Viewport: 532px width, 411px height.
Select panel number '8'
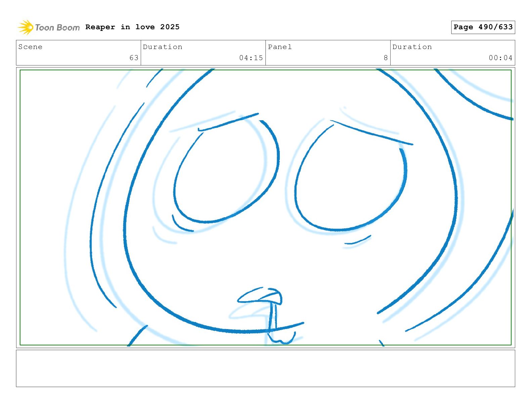click(386, 58)
